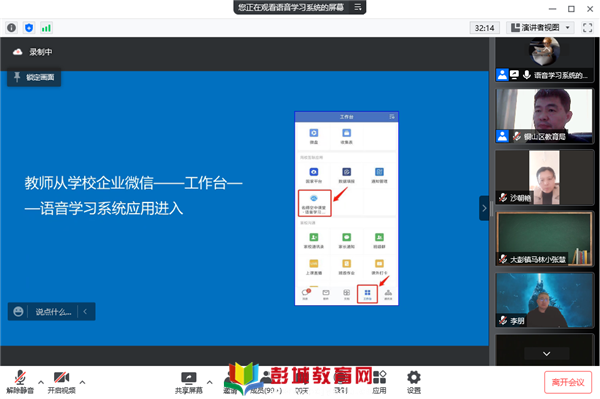Screen dimensions: 600x399
Task: Open the 演讲者视图 view dropdown
Action: point(540,28)
